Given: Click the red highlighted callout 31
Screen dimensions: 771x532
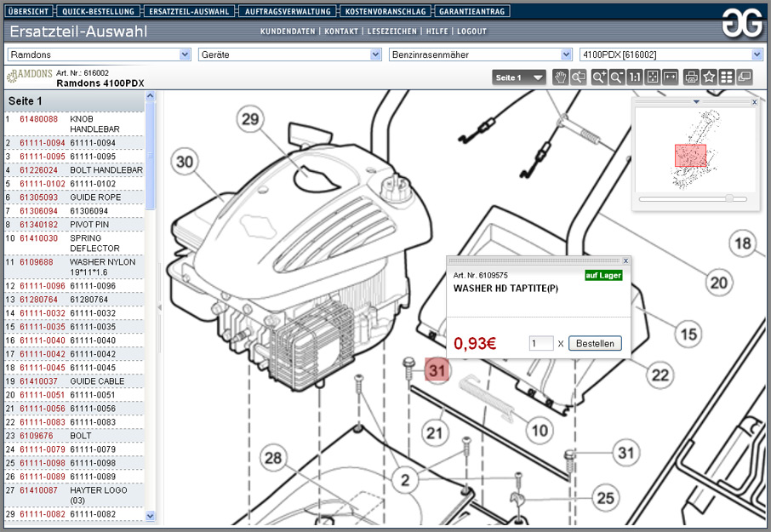Looking at the screenshot, I should point(437,370).
